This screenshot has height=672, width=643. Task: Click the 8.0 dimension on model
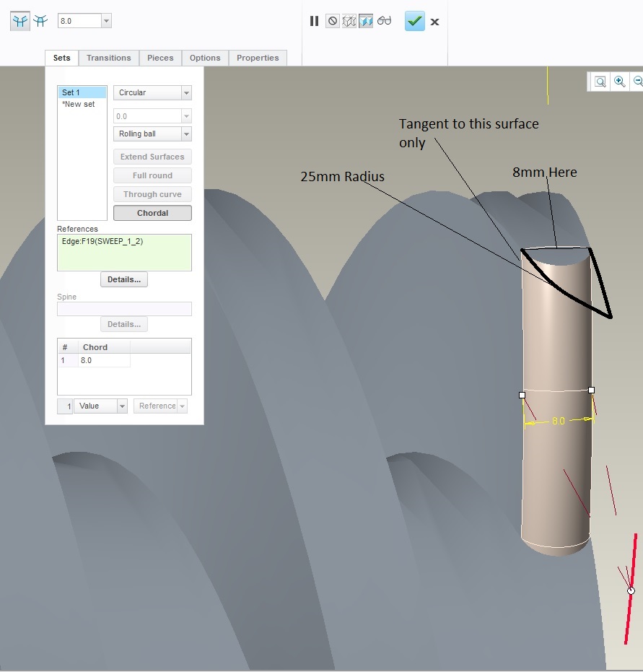click(x=558, y=421)
